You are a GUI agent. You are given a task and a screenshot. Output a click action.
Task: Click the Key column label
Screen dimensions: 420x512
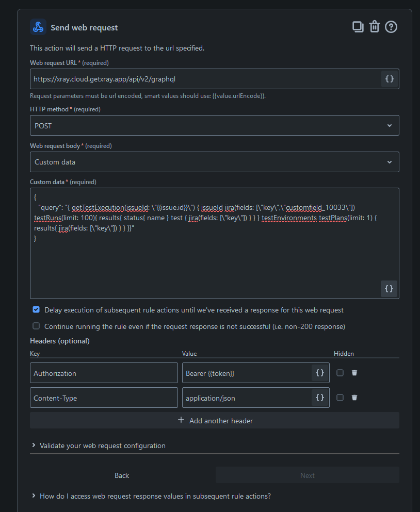pos(35,354)
